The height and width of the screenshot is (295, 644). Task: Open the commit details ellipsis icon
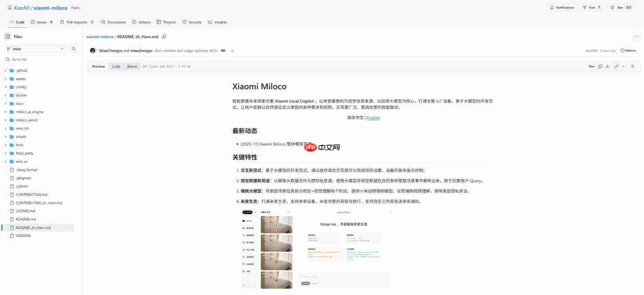(x=223, y=50)
